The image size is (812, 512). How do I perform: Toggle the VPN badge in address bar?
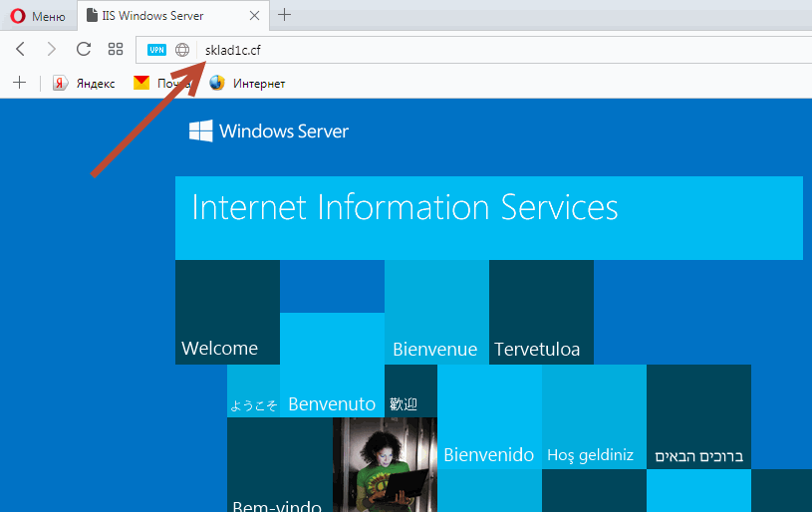(156, 50)
